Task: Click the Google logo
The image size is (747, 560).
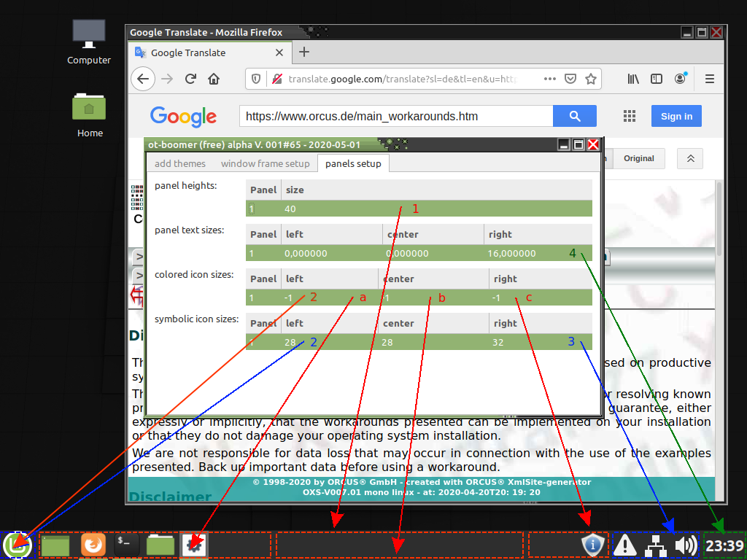Action: (183, 117)
